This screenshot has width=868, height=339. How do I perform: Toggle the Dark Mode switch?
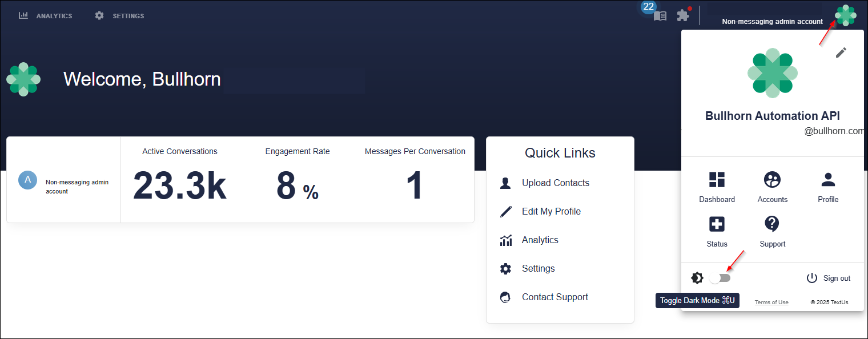[x=720, y=278]
